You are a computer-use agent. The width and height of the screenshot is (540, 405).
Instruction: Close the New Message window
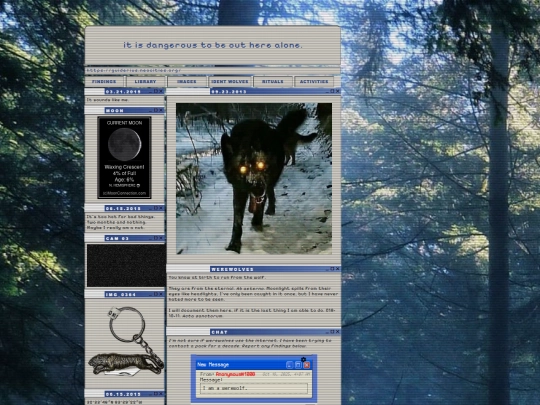[307, 365]
